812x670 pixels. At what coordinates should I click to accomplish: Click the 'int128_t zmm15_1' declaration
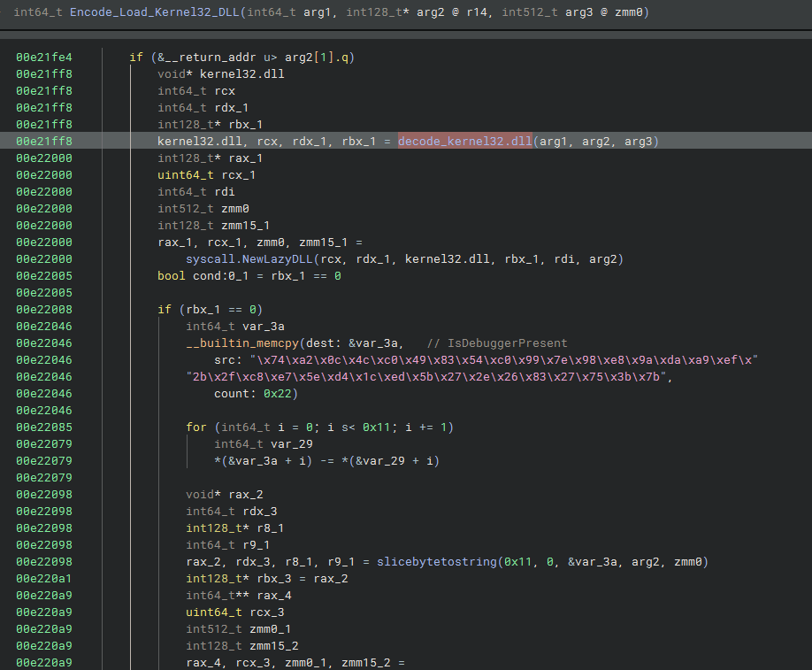pyautogui.click(x=214, y=226)
